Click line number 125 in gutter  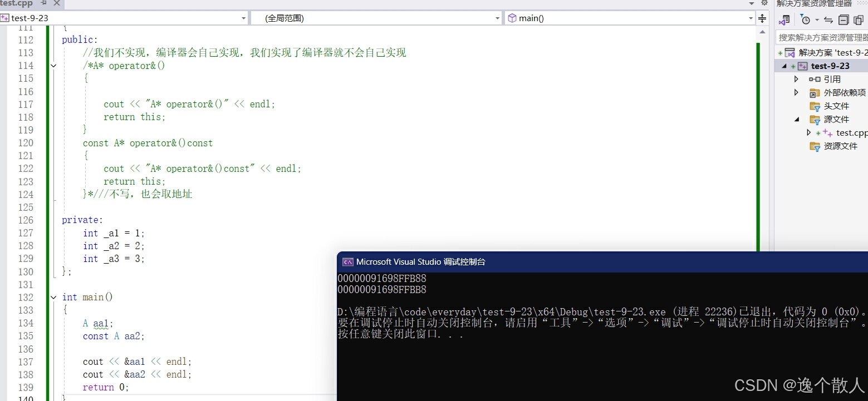click(x=26, y=207)
